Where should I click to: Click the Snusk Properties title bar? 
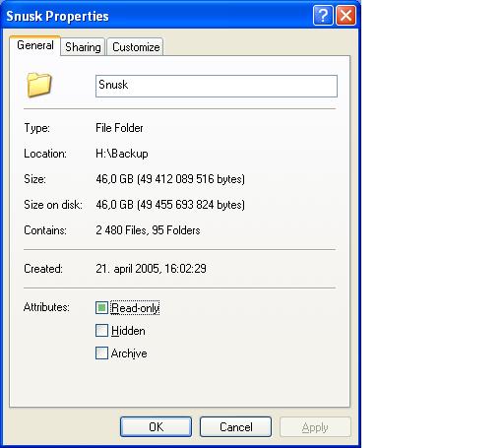click(157, 16)
